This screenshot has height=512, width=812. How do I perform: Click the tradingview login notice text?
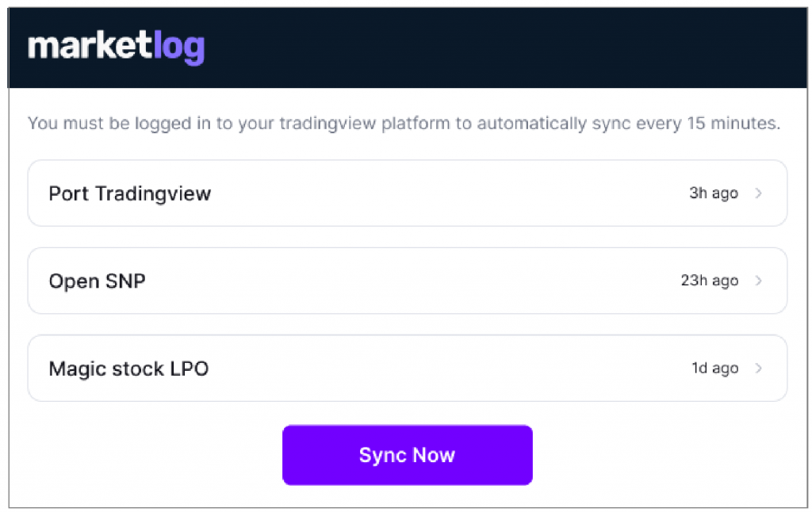coord(404,124)
